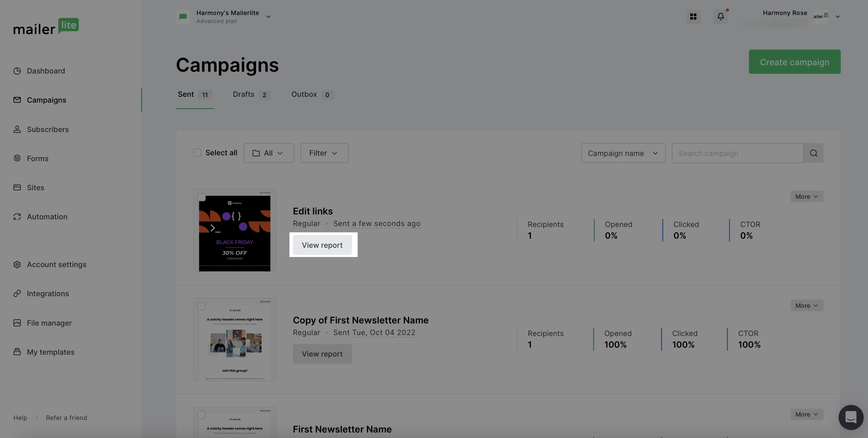868x438 pixels.
Task: Open the live chat bubble icon
Action: [851, 417]
